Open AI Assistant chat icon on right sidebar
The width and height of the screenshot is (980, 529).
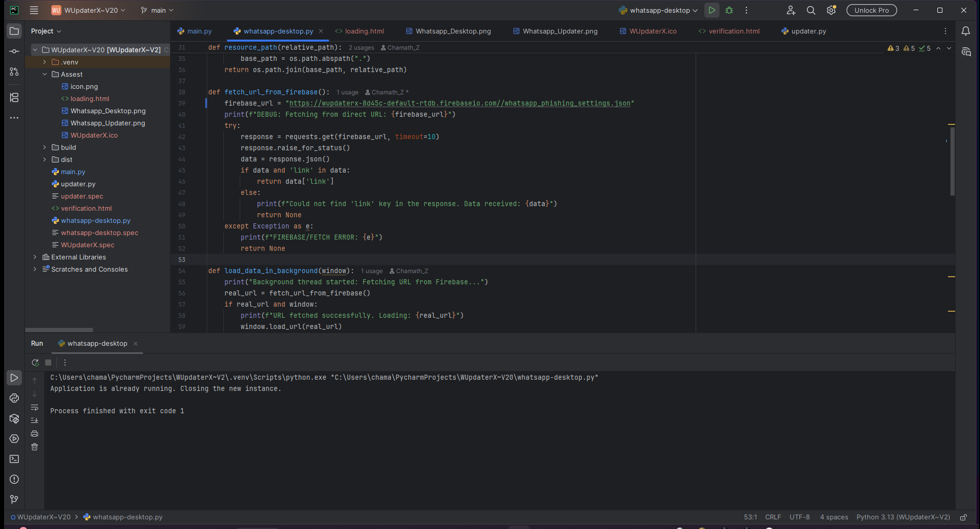coord(966,52)
